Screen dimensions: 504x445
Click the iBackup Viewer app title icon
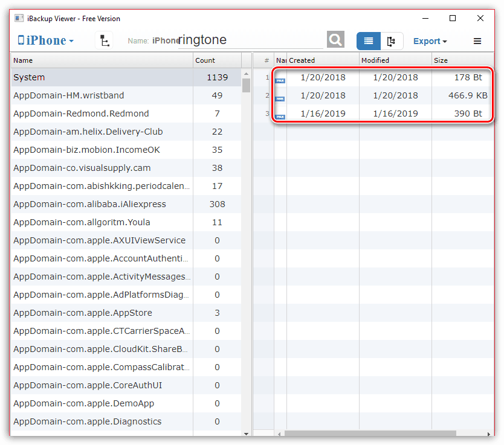pyautogui.click(x=19, y=18)
